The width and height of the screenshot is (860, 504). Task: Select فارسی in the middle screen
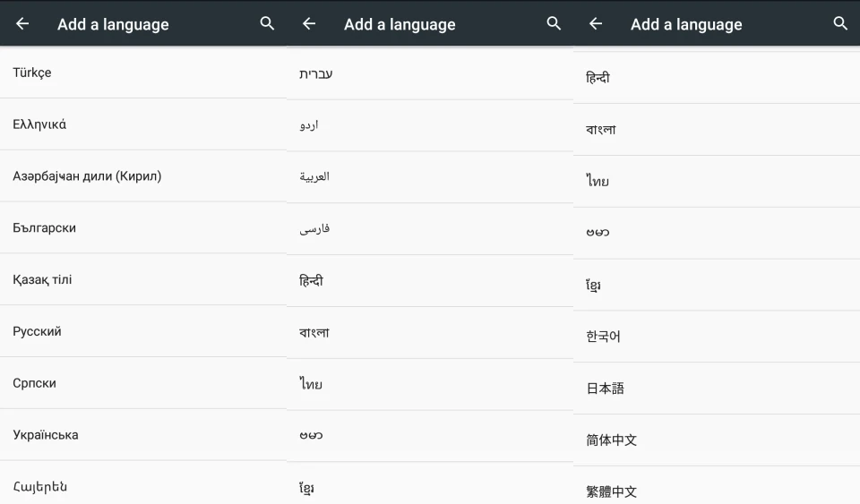pyautogui.click(x=430, y=229)
